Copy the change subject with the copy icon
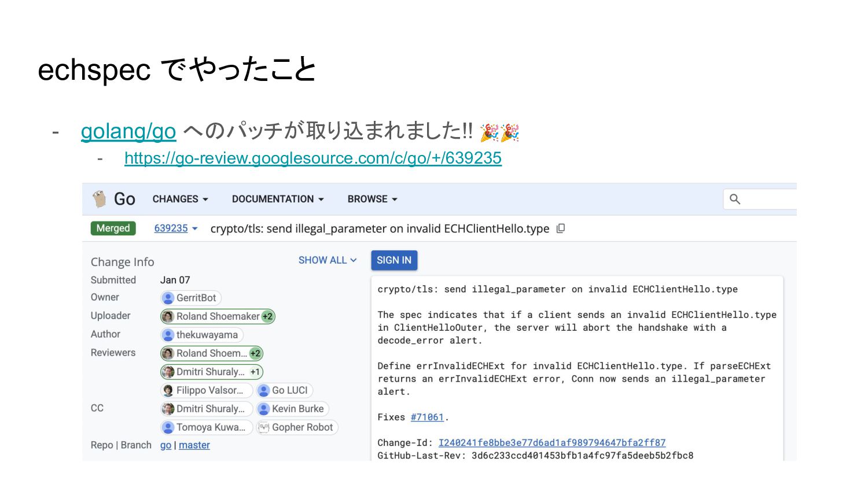 click(561, 228)
